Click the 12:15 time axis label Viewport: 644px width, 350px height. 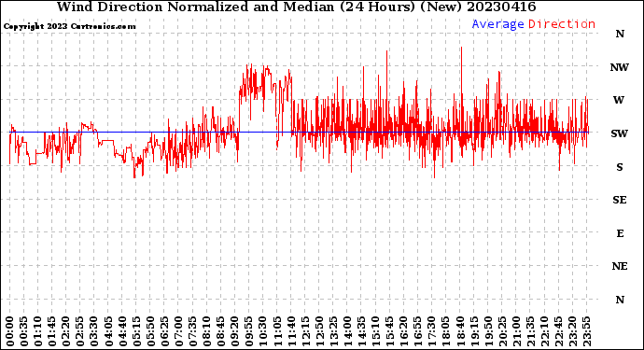305,332
